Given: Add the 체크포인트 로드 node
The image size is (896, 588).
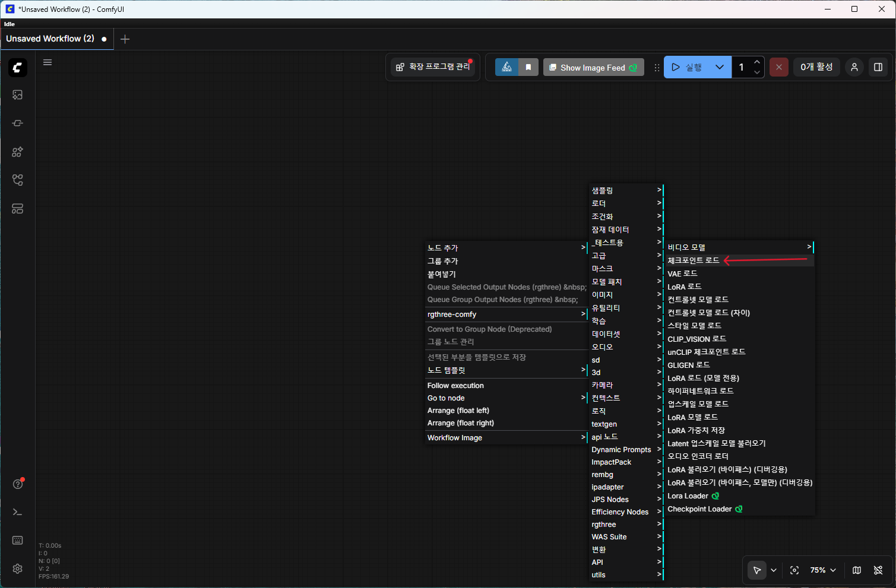Looking at the screenshot, I should (x=739, y=260).
